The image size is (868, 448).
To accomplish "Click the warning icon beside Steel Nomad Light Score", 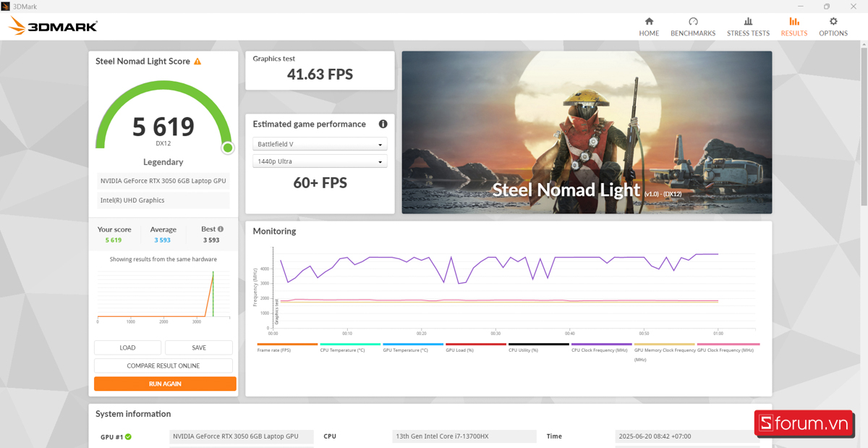I will 197,62.
